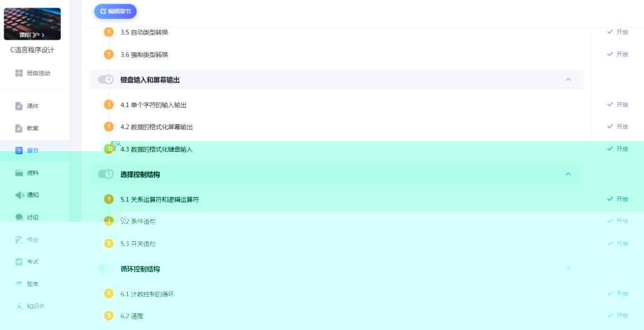Screen dimensions: 644x330
Task: Open section 4.3 数据的格式化键盘输入
Action: pos(157,149)
